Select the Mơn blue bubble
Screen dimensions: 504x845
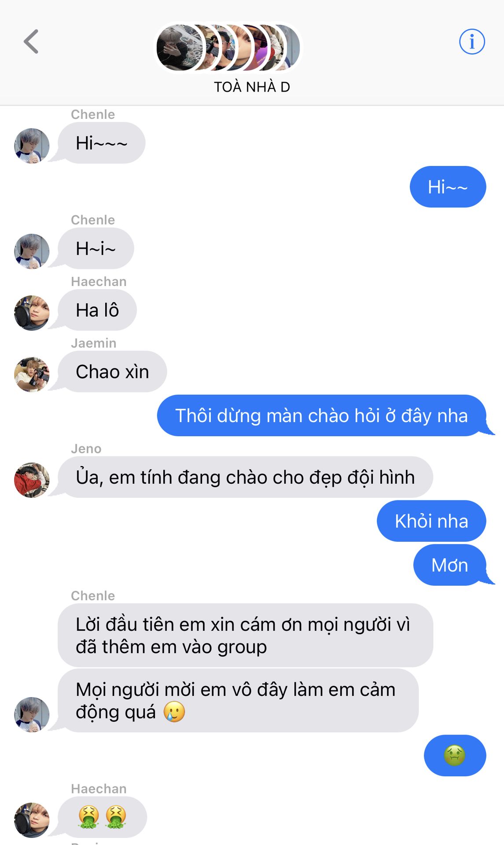coord(449,565)
